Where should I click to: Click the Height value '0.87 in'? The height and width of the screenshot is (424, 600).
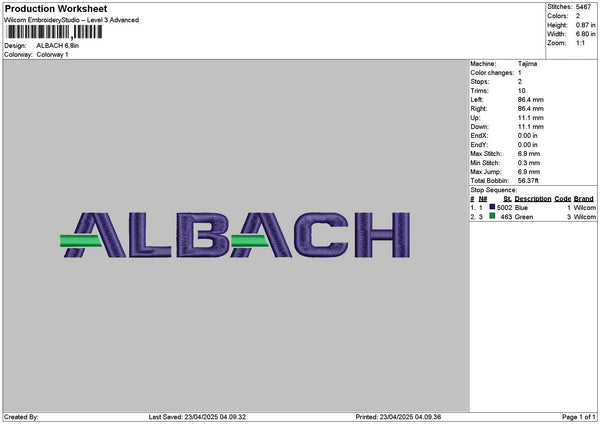(x=585, y=25)
